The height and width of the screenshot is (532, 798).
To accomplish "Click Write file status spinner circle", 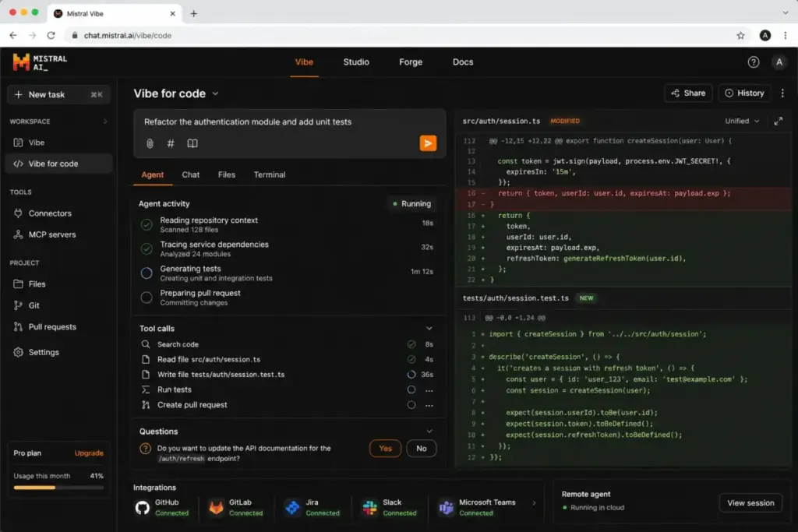I will (411, 375).
